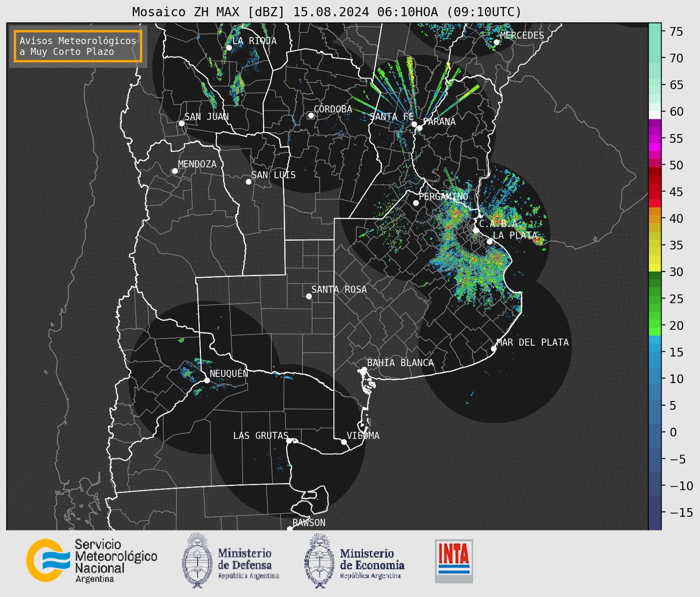Select the PARANA city label
The image size is (700, 597).
pyautogui.click(x=439, y=122)
